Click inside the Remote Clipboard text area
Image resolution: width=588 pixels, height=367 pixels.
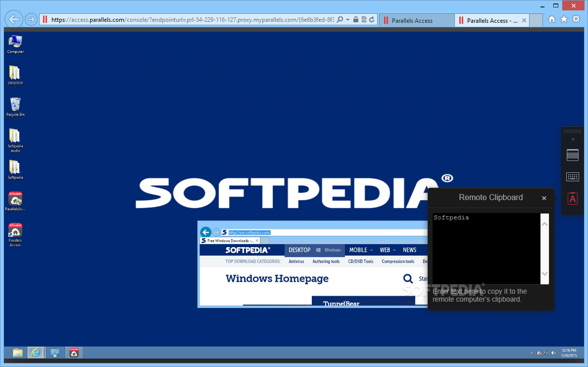tap(486, 249)
